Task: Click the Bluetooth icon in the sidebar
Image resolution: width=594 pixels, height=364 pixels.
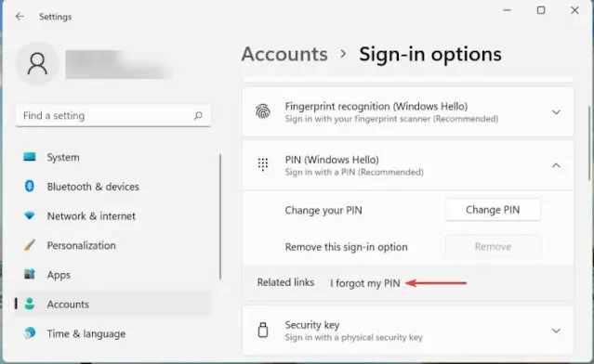Action: tap(30, 186)
